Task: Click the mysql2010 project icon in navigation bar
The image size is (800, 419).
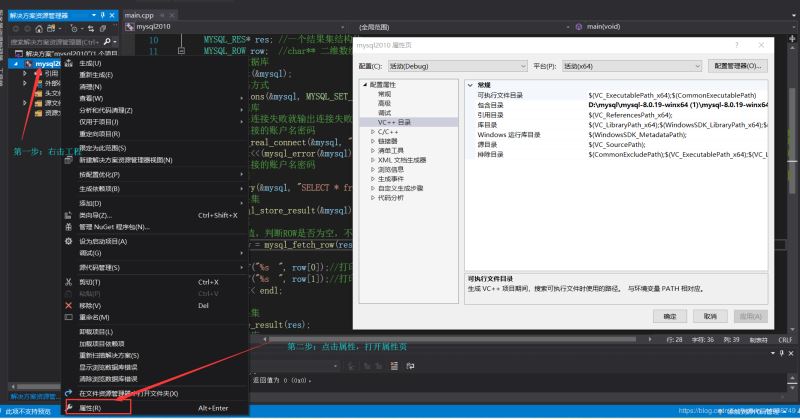Action: (x=130, y=27)
